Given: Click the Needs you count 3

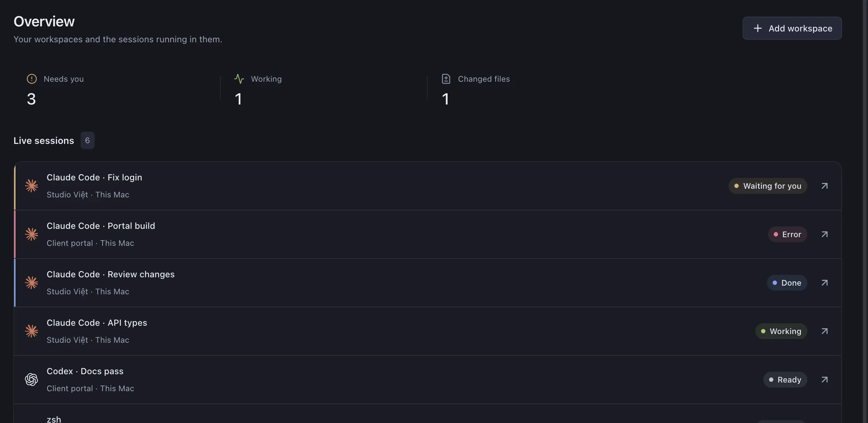Looking at the screenshot, I should tap(31, 99).
